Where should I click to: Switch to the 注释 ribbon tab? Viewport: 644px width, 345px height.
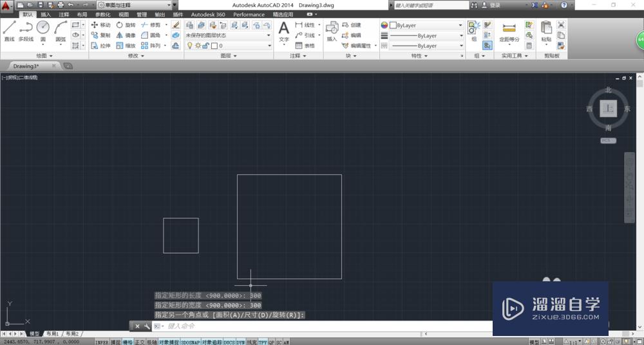pyautogui.click(x=64, y=14)
